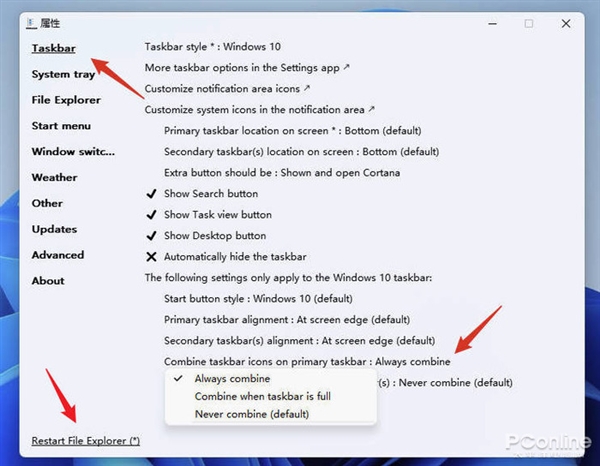Change Extra button should be setting
Image resolution: width=600 pixels, height=466 pixels.
coord(282,173)
